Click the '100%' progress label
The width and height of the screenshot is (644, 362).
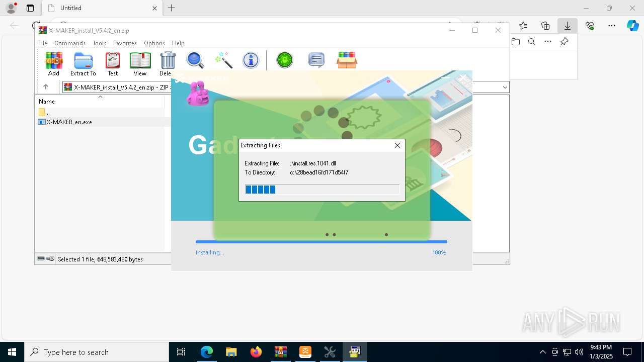pos(439,252)
